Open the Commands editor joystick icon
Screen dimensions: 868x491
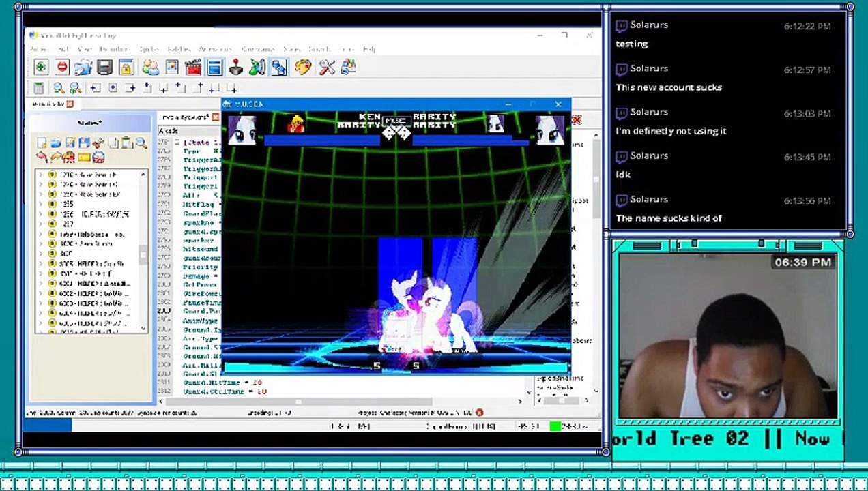click(x=235, y=67)
